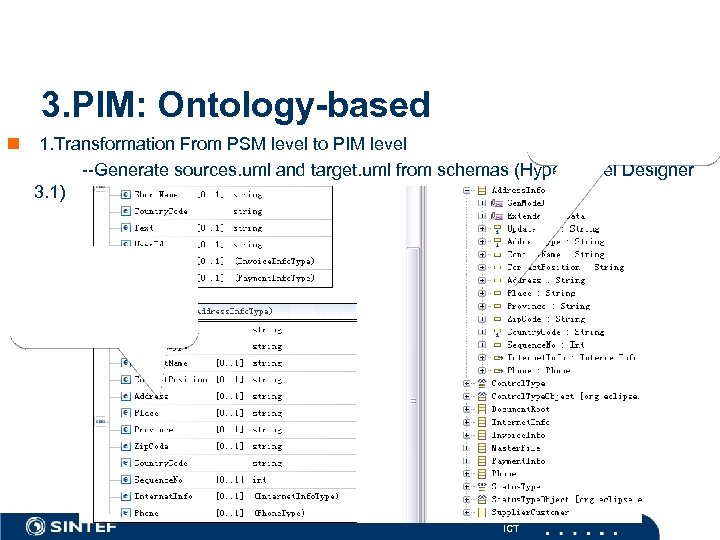The height and width of the screenshot is (540, 720).
Task: Click the element icon beside Address in schema table
Action: pyautogui.click(x=125, y=396)
